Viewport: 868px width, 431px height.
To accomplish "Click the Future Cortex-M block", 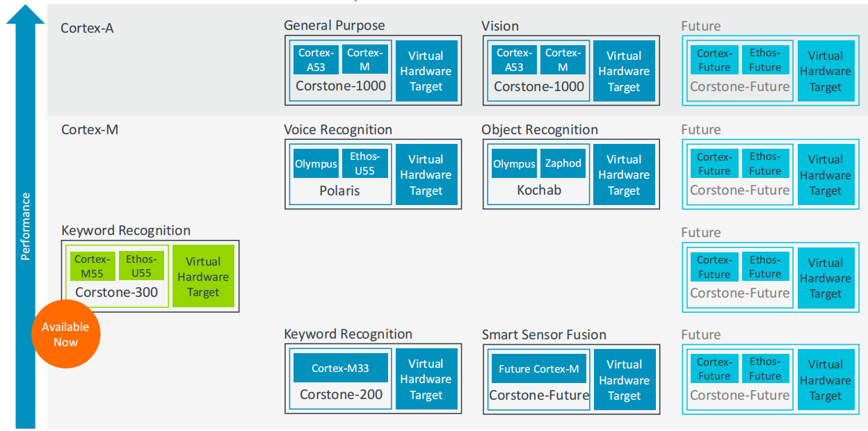I will click(x=538, y=369).
